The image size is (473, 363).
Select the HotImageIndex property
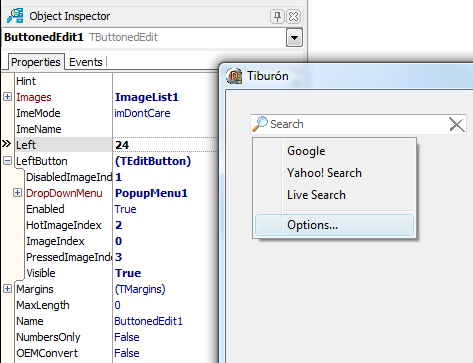(64, 225)
